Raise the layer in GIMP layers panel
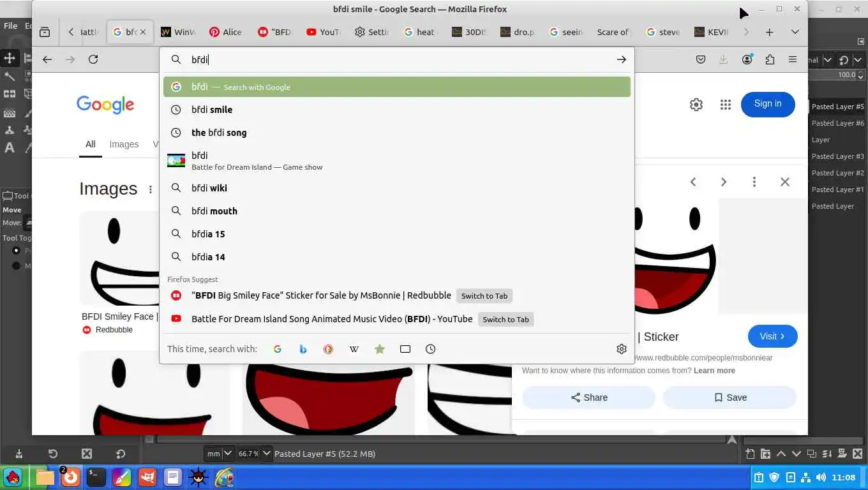The height and width of the screenshot is (490, 868). tap(781, 454)
